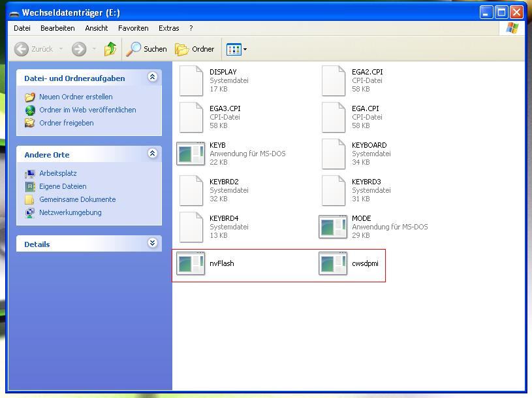Click the share folder icon
The height and width of the screenshot is (398, 532).
click(x=30, y=123)
